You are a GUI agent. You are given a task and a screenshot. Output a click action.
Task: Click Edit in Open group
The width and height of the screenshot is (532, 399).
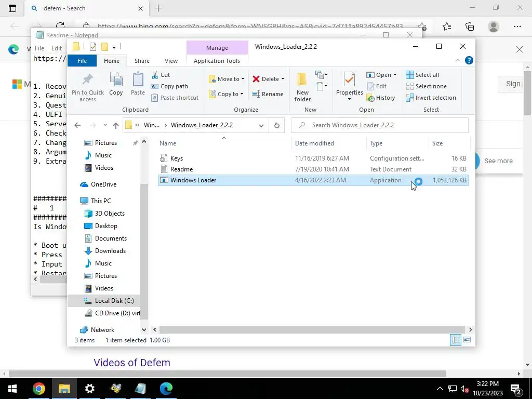377,87
